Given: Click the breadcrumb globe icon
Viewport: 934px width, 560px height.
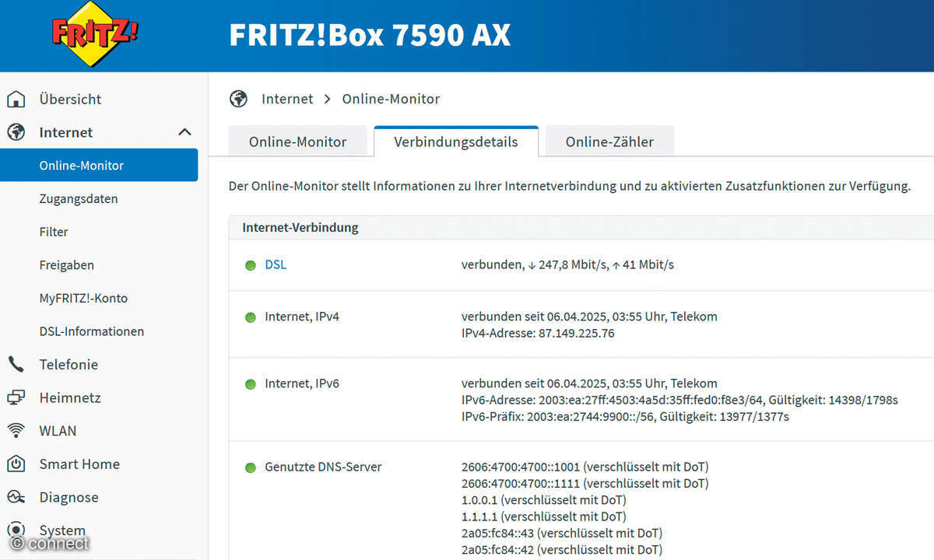Looking at the screenshot, I should (239, 99).
